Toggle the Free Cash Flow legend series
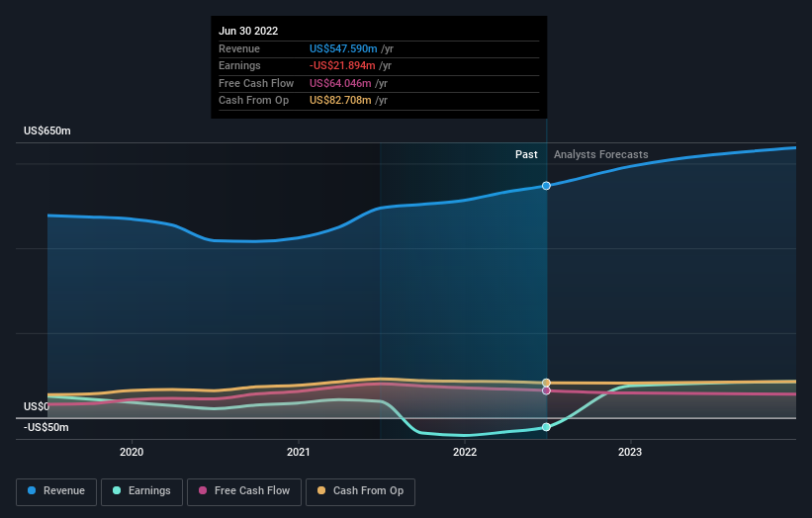Image resolution: width=812 pixels, height=518 pixels. [x=244, y=491]
